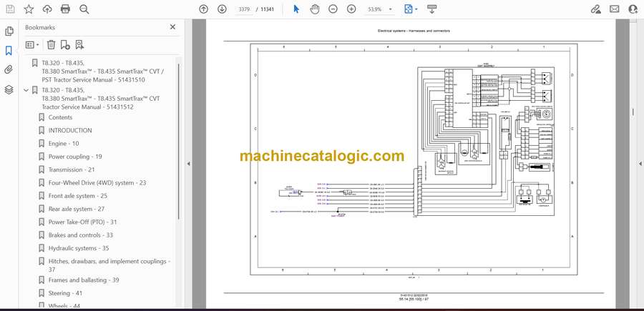Screen dimensions: 644x311
Task: Expand the right tools pane arrow
Action: (x=640, y=164)
